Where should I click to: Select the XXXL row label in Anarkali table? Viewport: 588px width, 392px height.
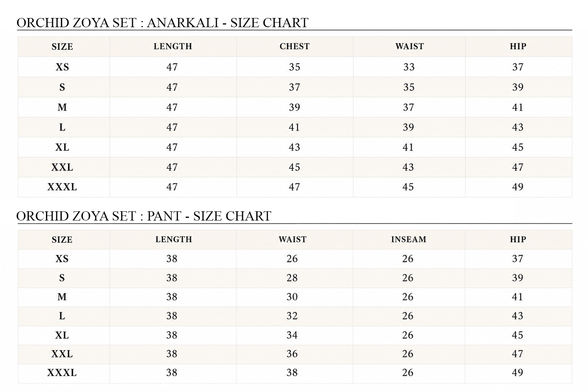pyautogui.click(x=62, y=187)
